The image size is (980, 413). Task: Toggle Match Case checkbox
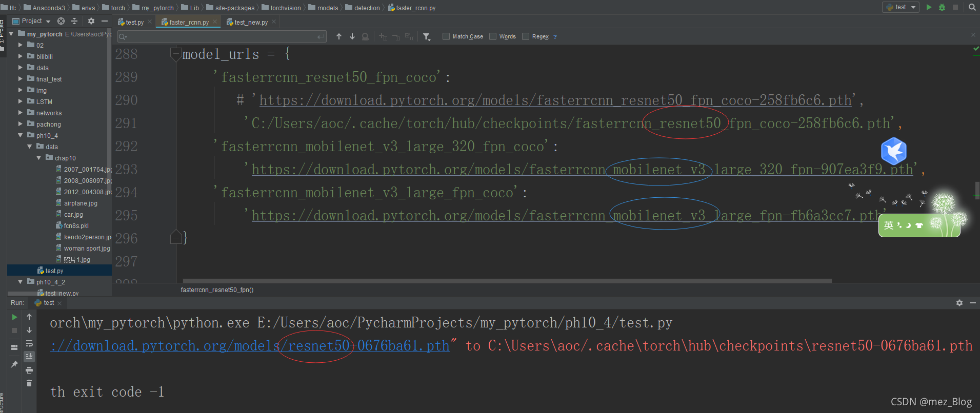tap(446, 36)
